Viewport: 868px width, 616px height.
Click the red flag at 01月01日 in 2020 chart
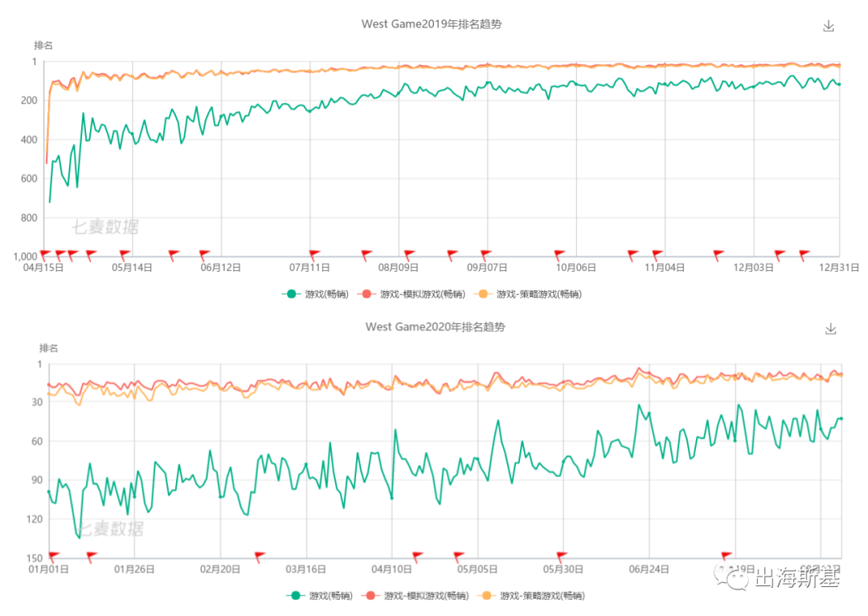pos(54,556)
